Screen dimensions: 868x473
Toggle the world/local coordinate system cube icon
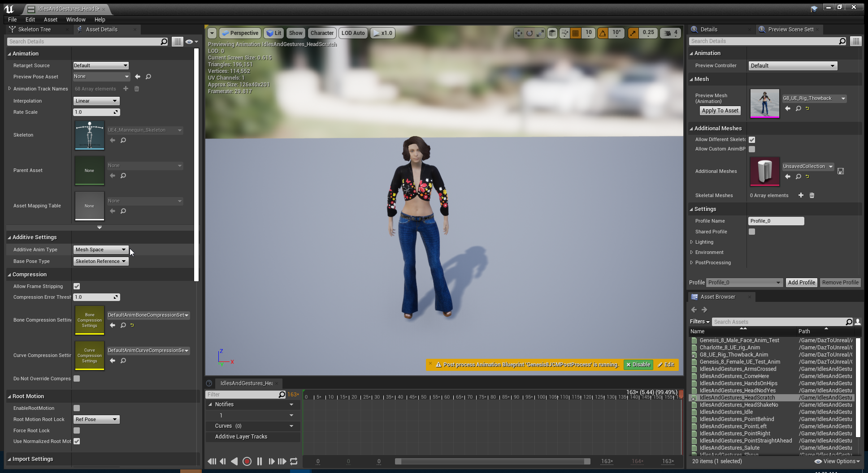552,33
